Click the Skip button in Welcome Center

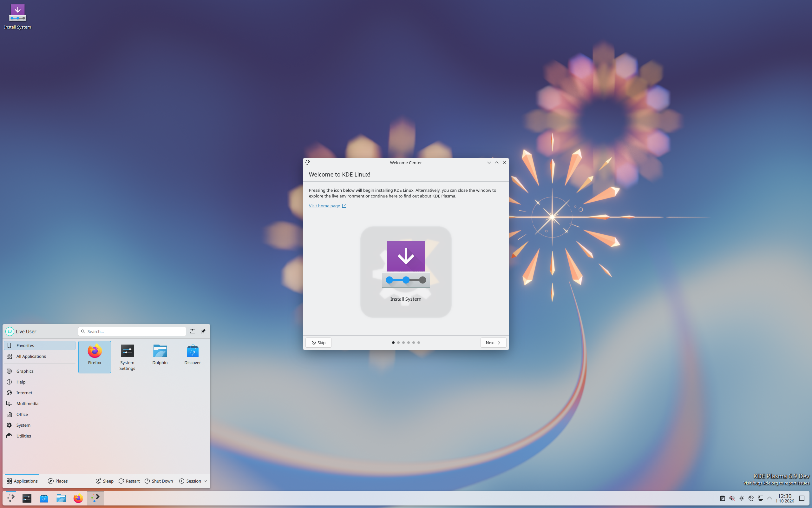318,342
